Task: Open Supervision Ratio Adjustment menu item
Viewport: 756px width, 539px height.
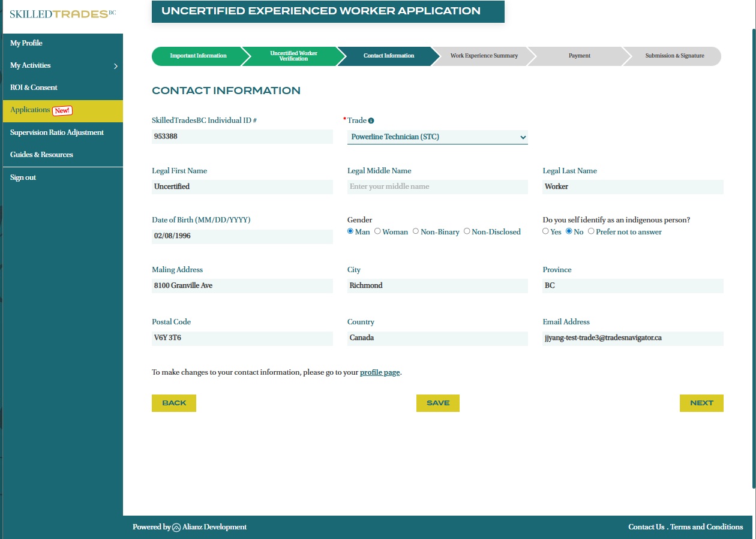Action: coord(57,133)
